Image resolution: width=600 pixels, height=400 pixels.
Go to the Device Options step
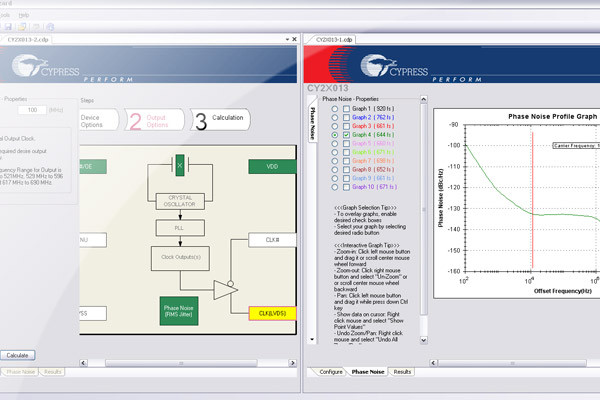coord(99,120)
